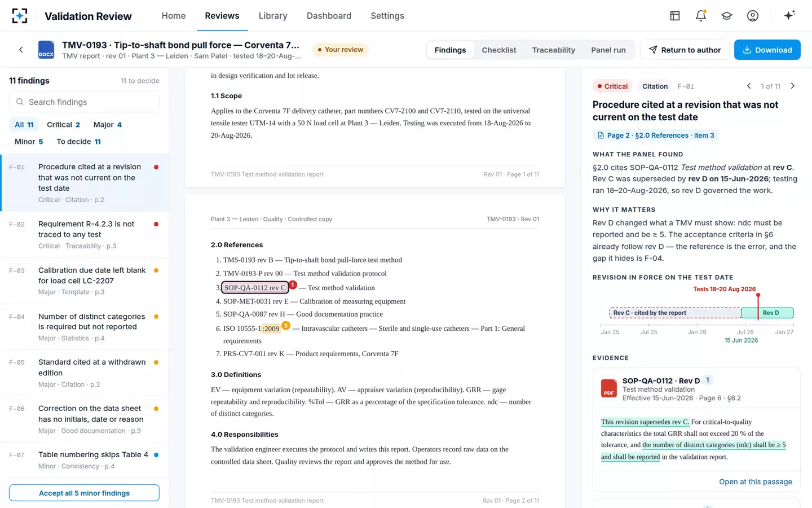Open the layout panel icon in header

point(675,16)
